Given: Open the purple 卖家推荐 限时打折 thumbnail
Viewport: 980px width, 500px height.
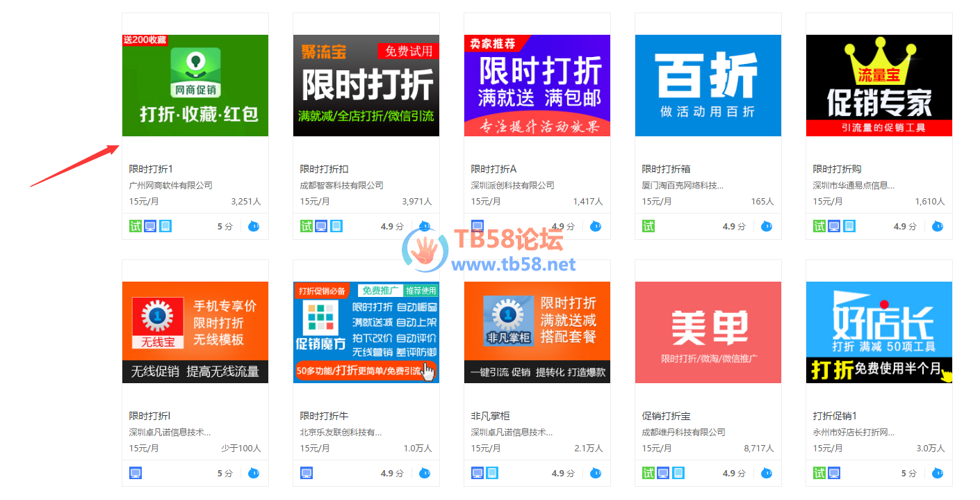Looking at the screenshot, I should point(537,86).
